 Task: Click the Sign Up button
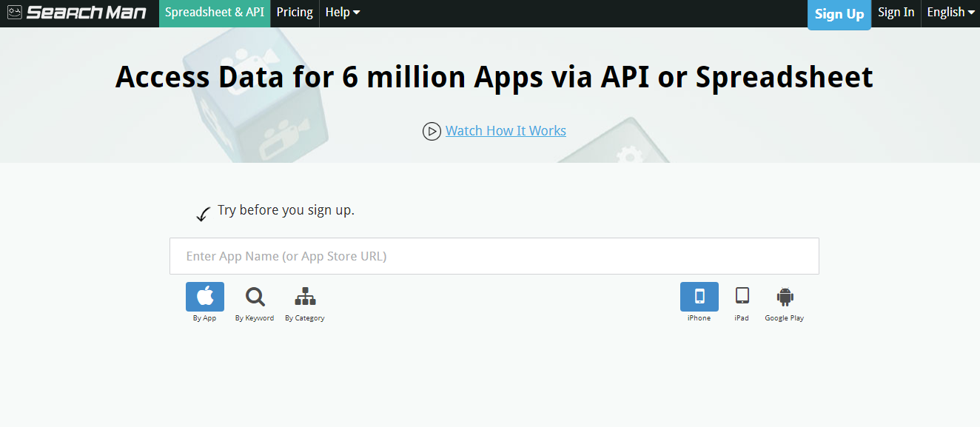[x=839, y=14]
